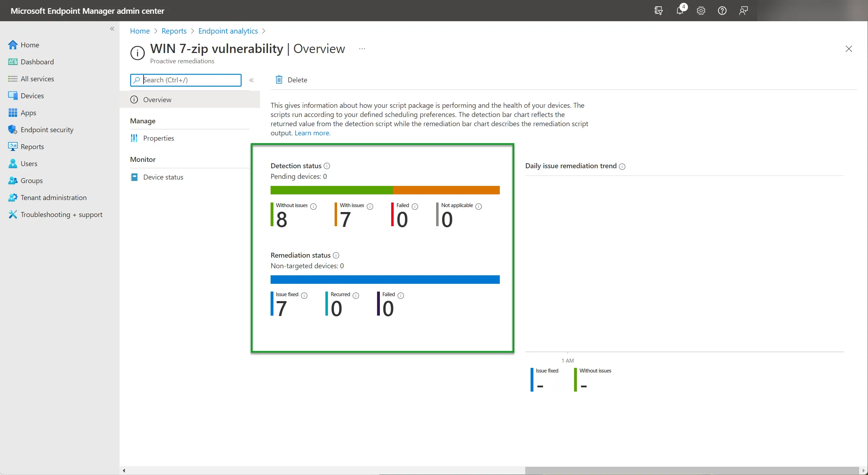
Task: Show info tooltip for Detection status
Action: [327, 166]
